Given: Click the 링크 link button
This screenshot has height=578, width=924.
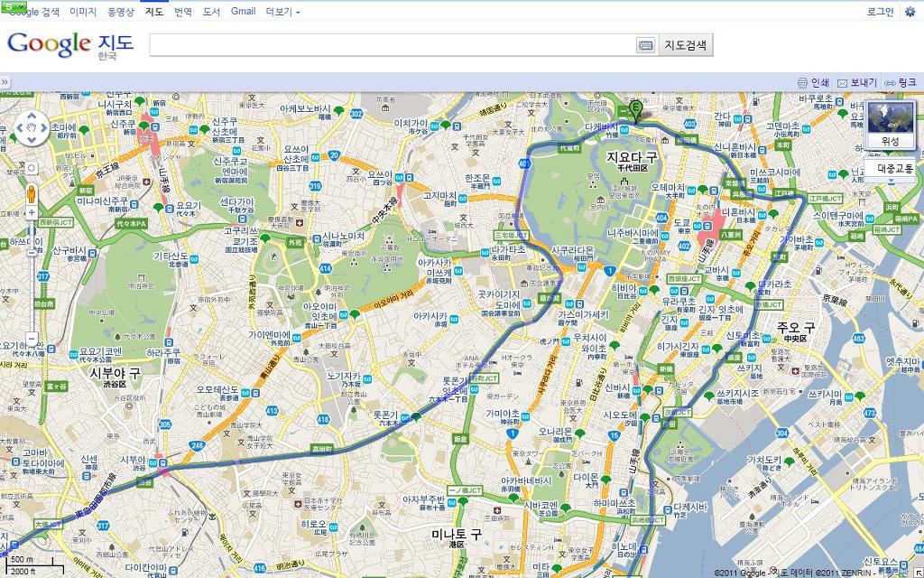Looking at the screenshot, I should coord(901,82).
